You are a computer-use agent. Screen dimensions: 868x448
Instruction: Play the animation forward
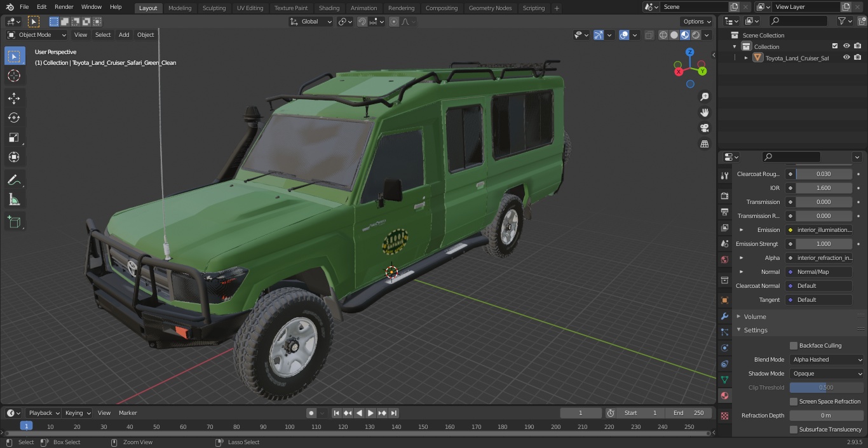(x=371, y=413)
